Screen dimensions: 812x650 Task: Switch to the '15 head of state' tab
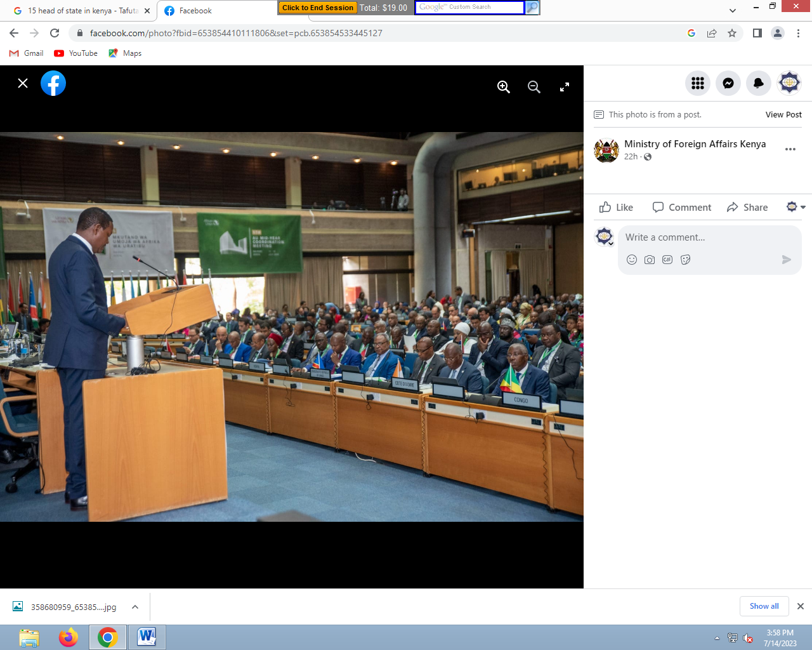coord(82,11)
